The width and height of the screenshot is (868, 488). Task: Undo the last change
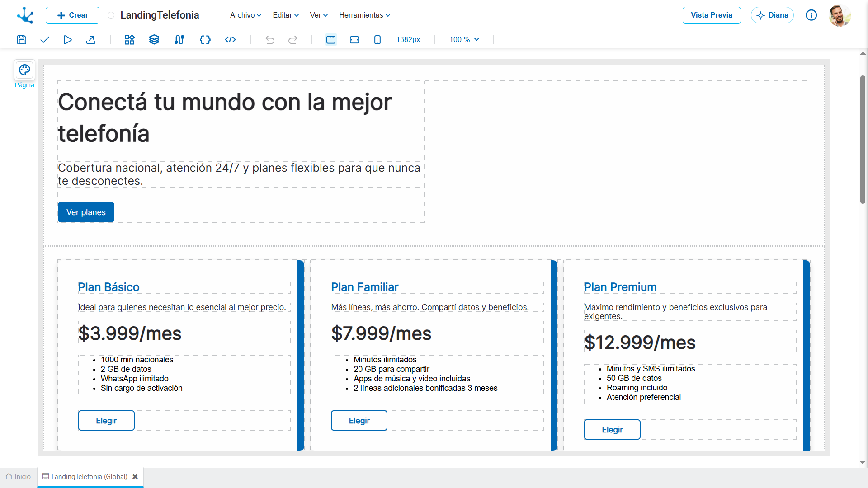coord(270,40)
